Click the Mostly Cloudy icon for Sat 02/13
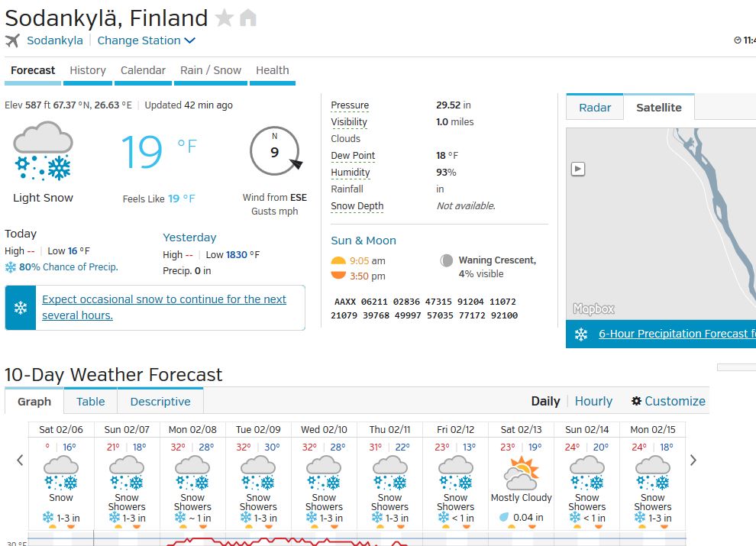Screen dimensions: 756x546 pyautogui.click(x=522, y=473)
